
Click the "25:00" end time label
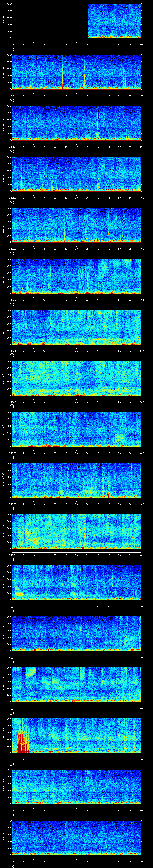pos(141,810)
